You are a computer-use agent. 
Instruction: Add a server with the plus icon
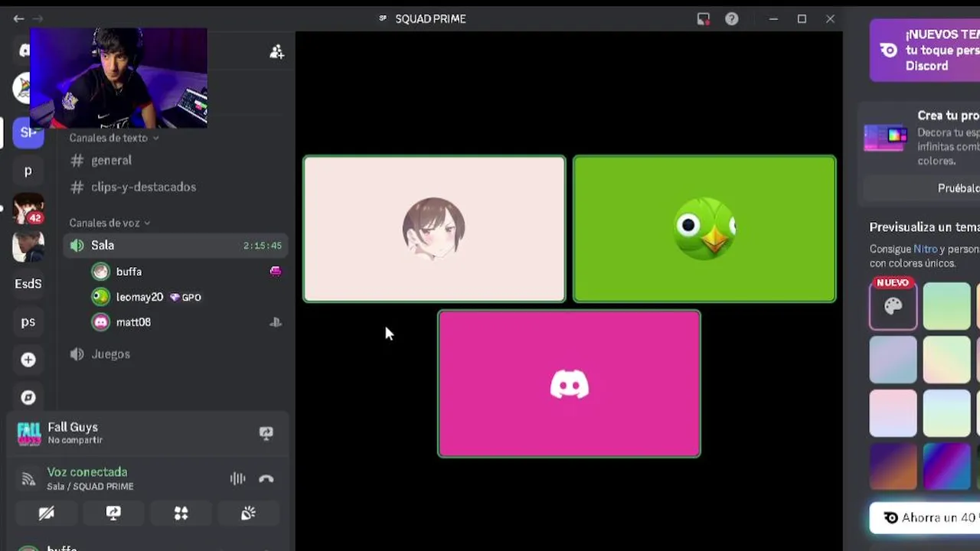tap(28, 360)
